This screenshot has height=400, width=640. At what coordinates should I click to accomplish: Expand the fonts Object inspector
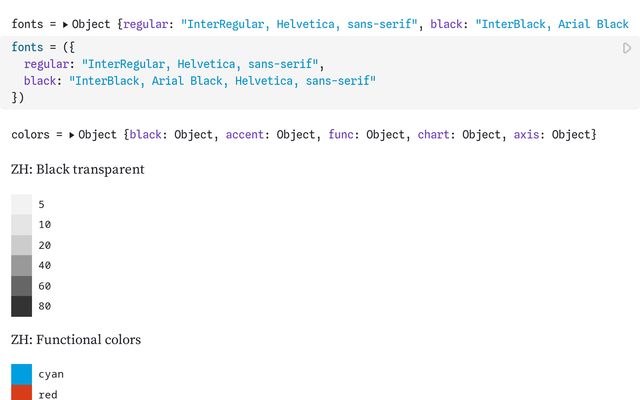coord(65,24)
